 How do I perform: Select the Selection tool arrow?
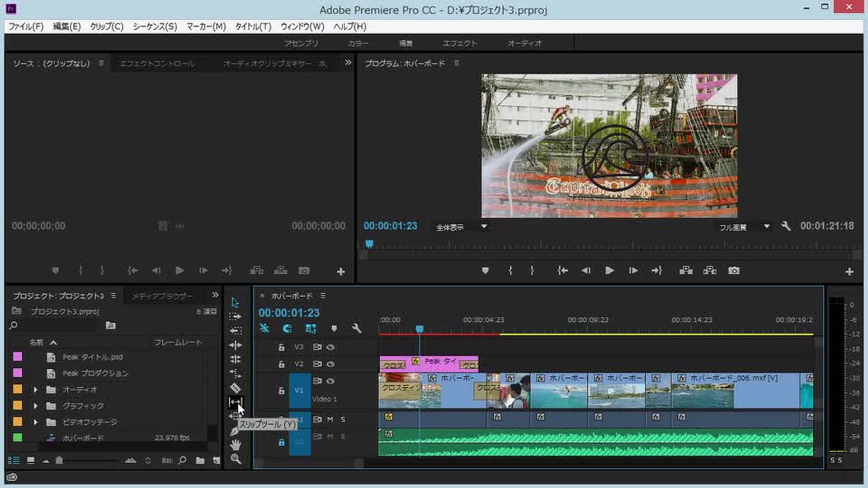pyautogui.click(x=235, y=302)
